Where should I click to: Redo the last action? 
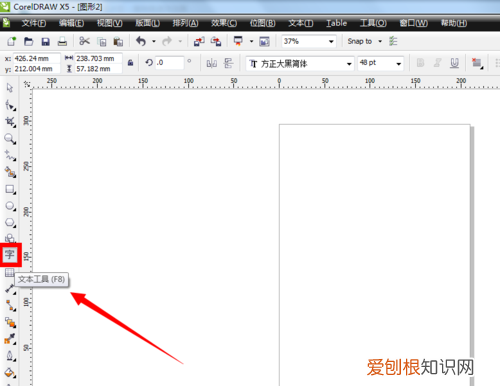pyautogui.click(x=167, y=41)
